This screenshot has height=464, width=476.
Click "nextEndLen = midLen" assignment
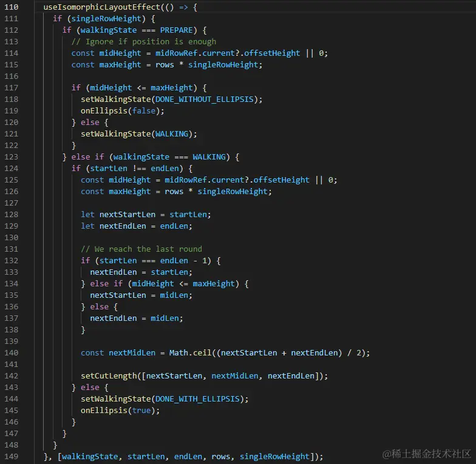(135, 318)
